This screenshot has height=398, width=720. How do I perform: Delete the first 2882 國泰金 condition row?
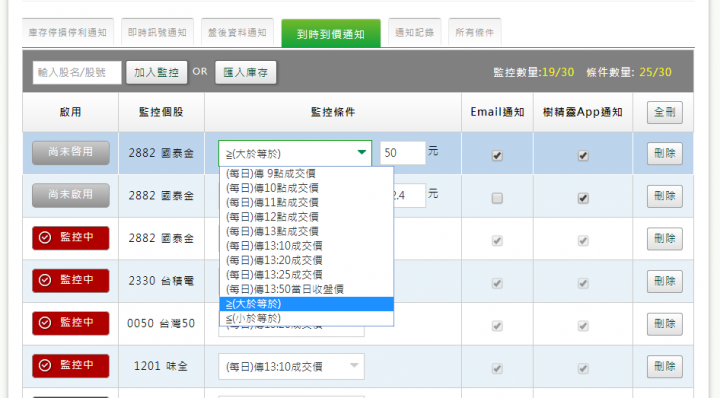[664, 153]
